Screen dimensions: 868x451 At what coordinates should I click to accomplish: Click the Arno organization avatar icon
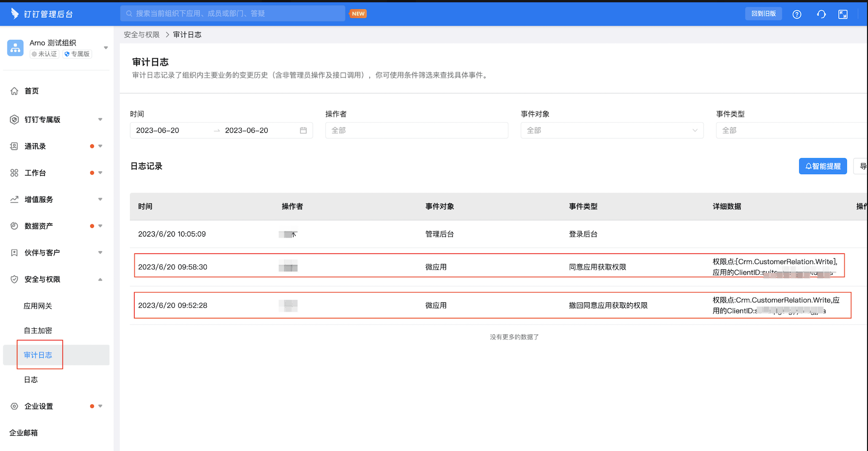pos(15,48)
